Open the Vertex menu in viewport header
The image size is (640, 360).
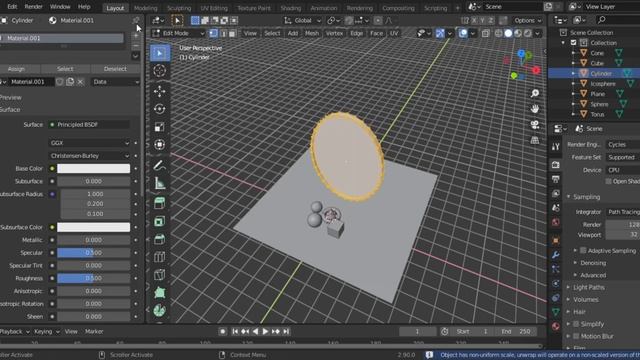(334, 33)
